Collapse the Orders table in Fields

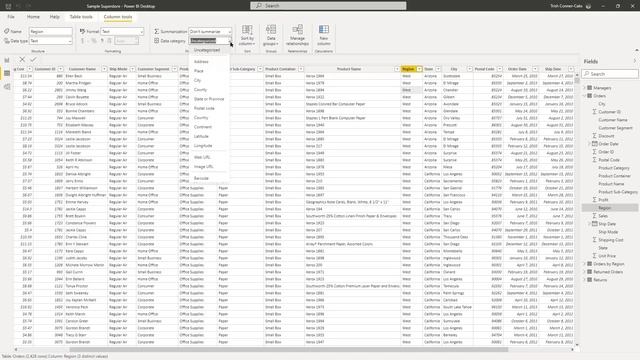tap(584, 96)
